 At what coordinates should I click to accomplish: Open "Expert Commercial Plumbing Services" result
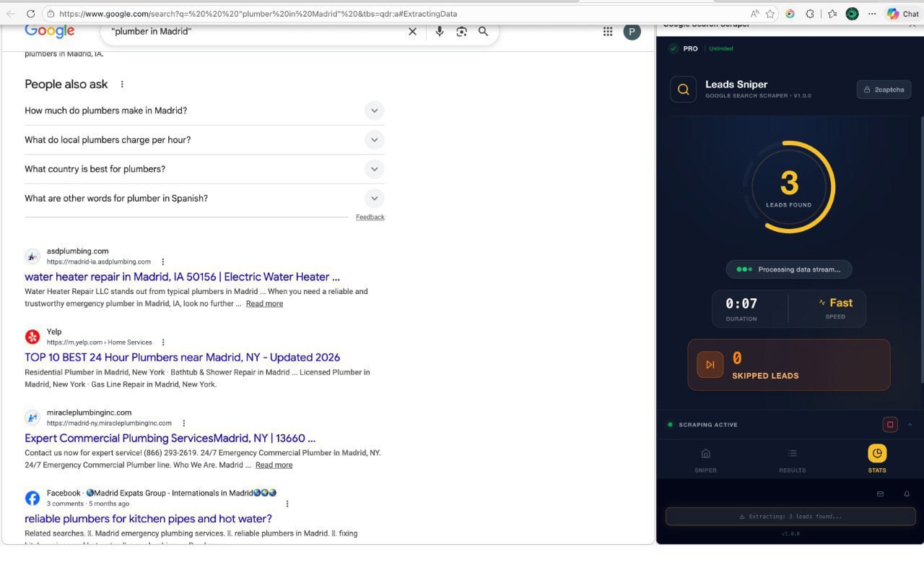click(170, 438)
